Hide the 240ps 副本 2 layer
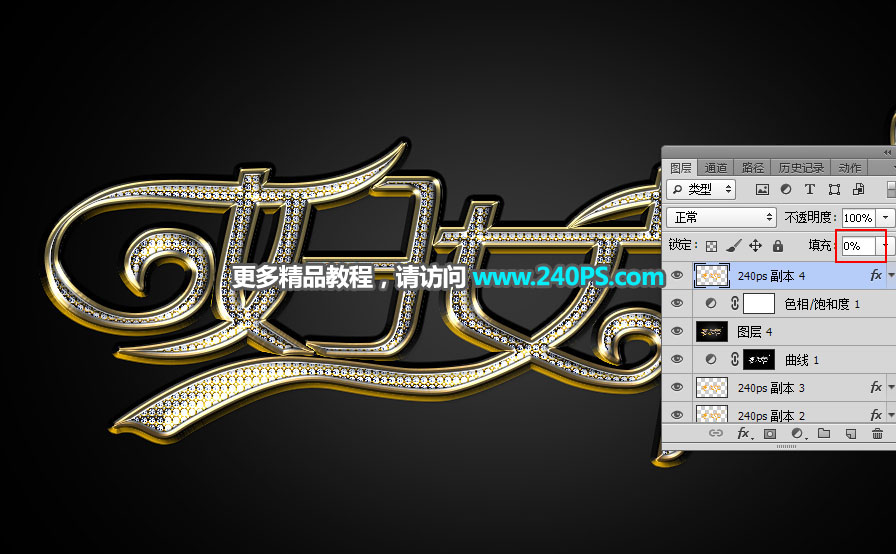The width and height of the screenshot is (896, 554). 677,415
